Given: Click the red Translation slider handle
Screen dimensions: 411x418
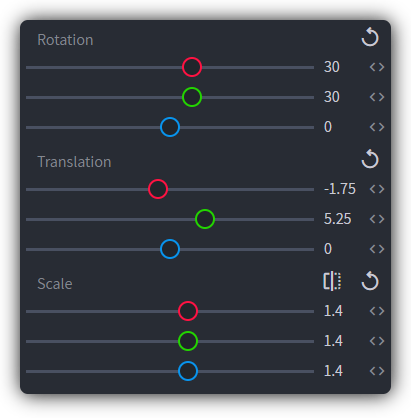Looking at the screenshot, I should coord(158,189).
